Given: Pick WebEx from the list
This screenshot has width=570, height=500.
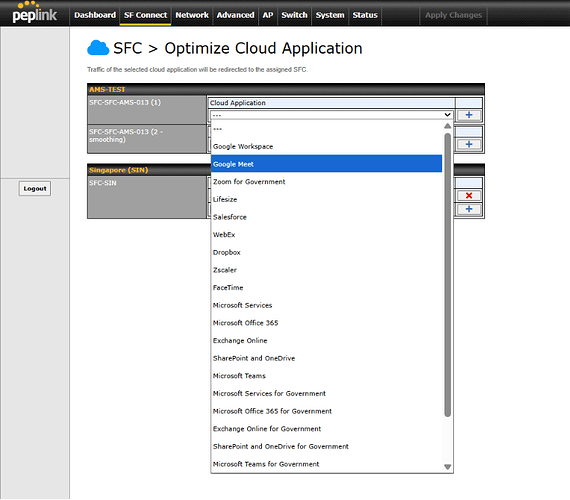Looking at the screenshot, I should [x=326, y=235].
